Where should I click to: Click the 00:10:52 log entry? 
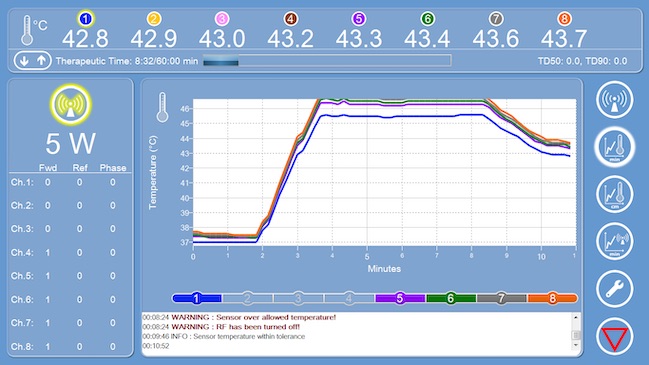point(156,346)
